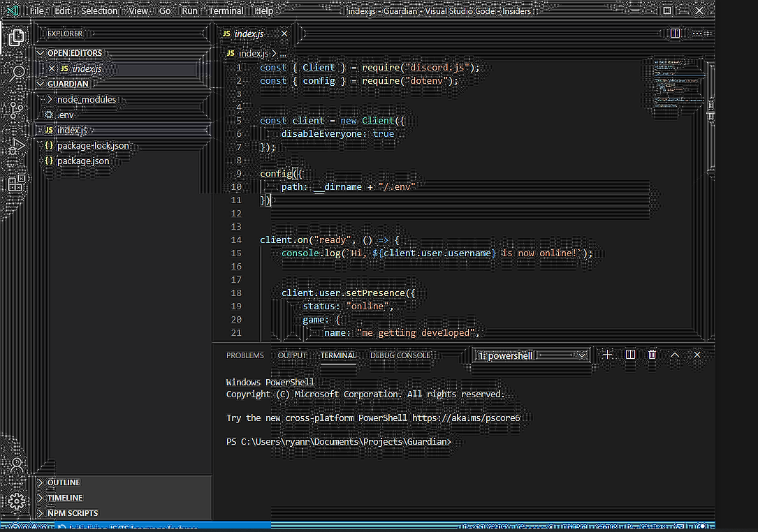The image size is (758, 532).
Task: Open the Terminal menu
Action: tap(225, 10)
